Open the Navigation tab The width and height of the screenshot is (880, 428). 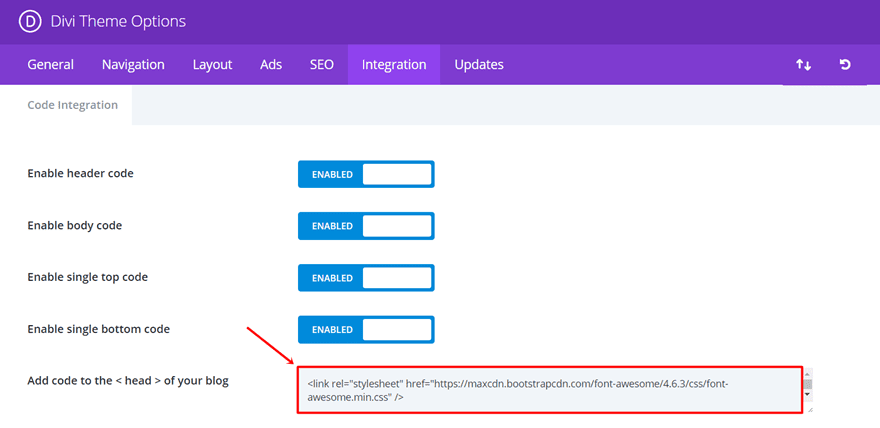(133, 65)
